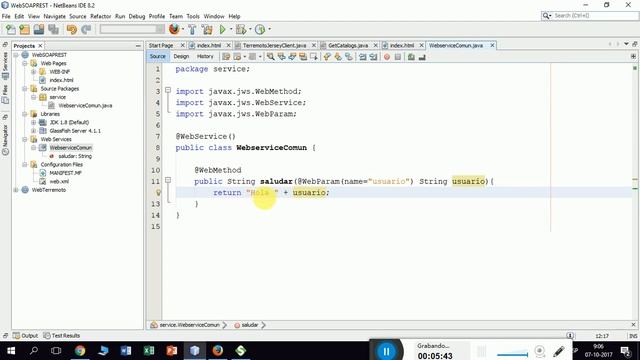640x360 pixels.
Task: Switch to the Start Page tab
Action: [161, 45]
